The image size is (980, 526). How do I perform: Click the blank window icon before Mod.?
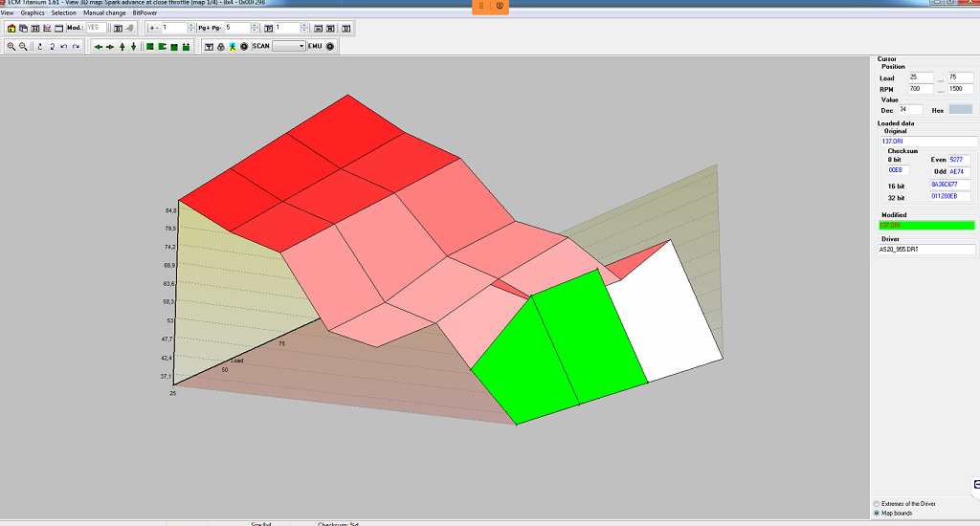[58, 28]
